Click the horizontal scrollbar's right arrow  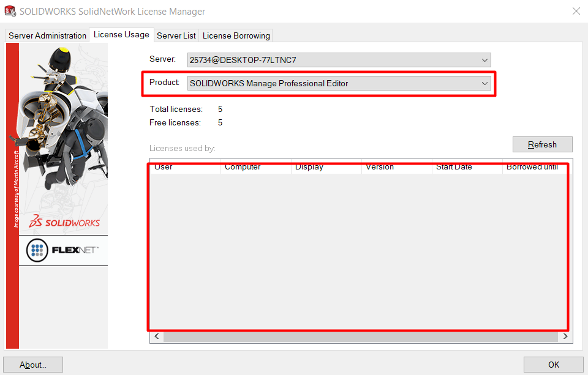point(565,336)
